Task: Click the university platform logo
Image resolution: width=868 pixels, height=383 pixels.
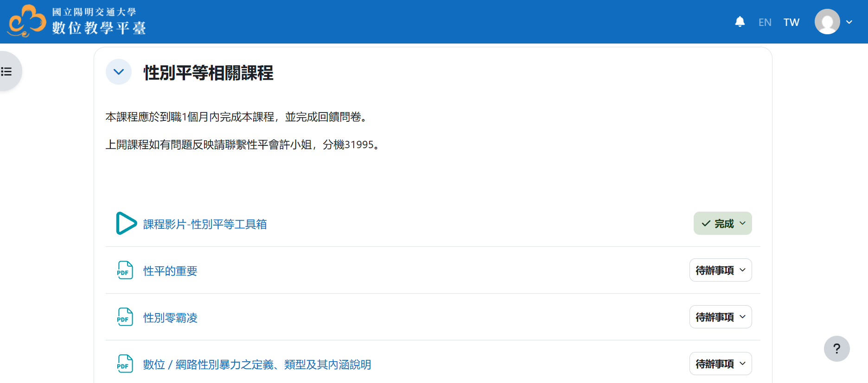Action: (77, 21)
